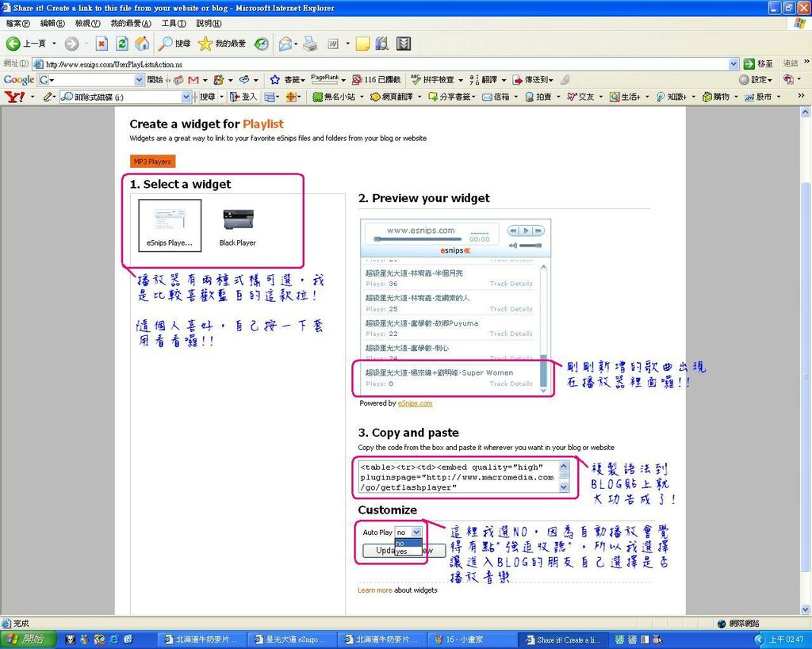
Task: Select the Black Player widget thumbnail
Action: click(238, 227)
